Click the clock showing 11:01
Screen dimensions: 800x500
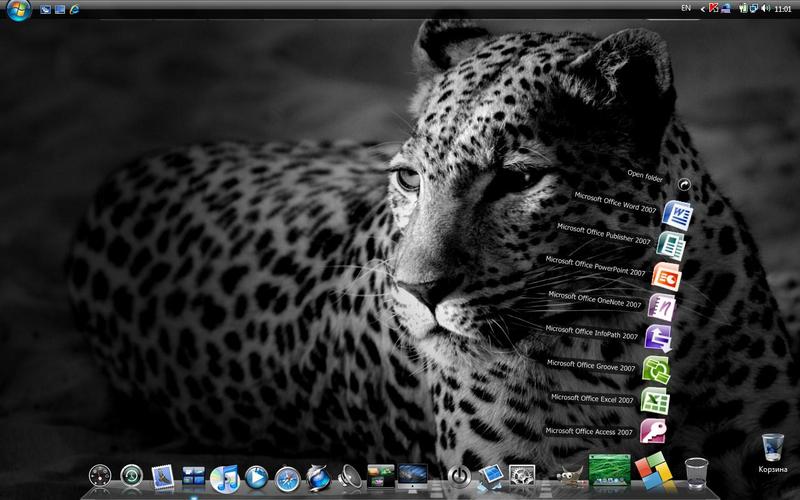(x=783, y=8)
